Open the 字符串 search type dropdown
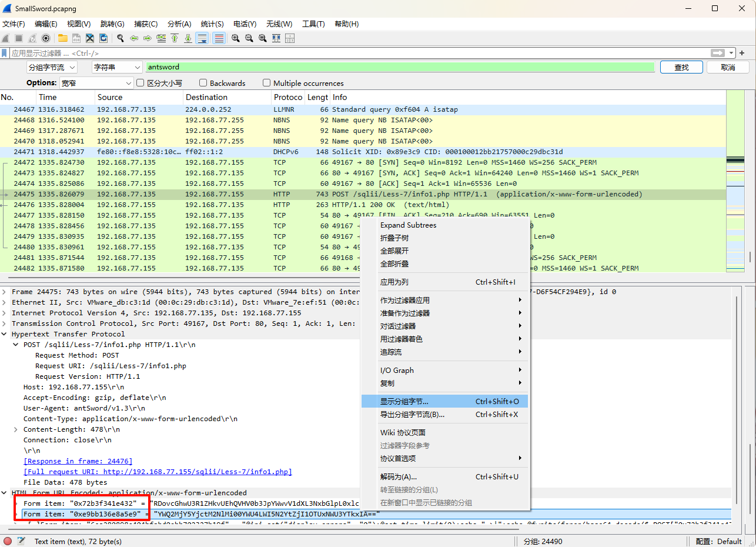 117,67
